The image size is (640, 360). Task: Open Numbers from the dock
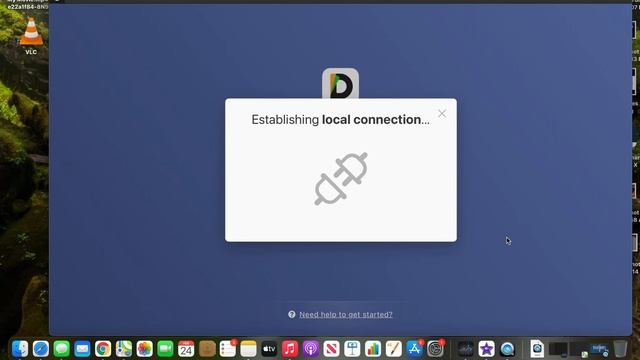[x=373, y=349]
